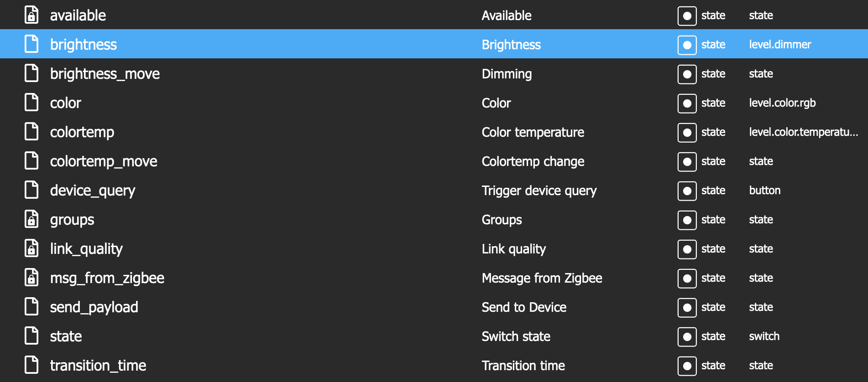Click the level.dimmer role text
Image resolution: width=868 pixels, height=382 pixels.
pyautogui.click(x=780, y=44)
